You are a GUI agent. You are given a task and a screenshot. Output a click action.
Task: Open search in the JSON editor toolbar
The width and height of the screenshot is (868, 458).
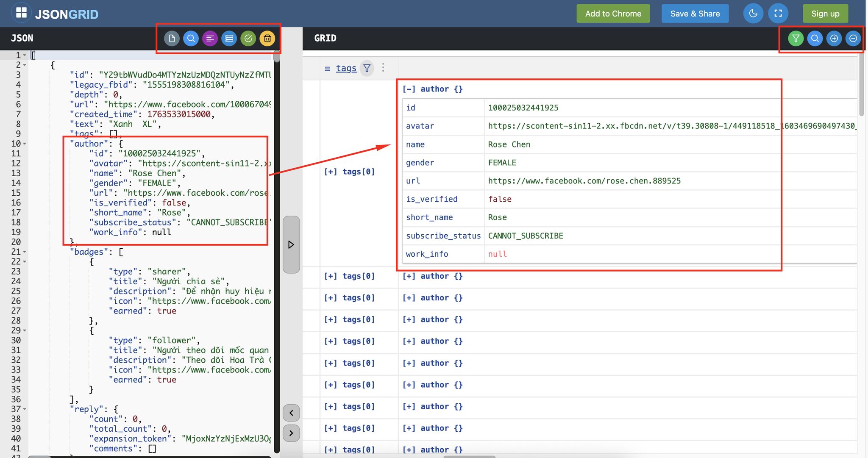click(x=191, y=39)
